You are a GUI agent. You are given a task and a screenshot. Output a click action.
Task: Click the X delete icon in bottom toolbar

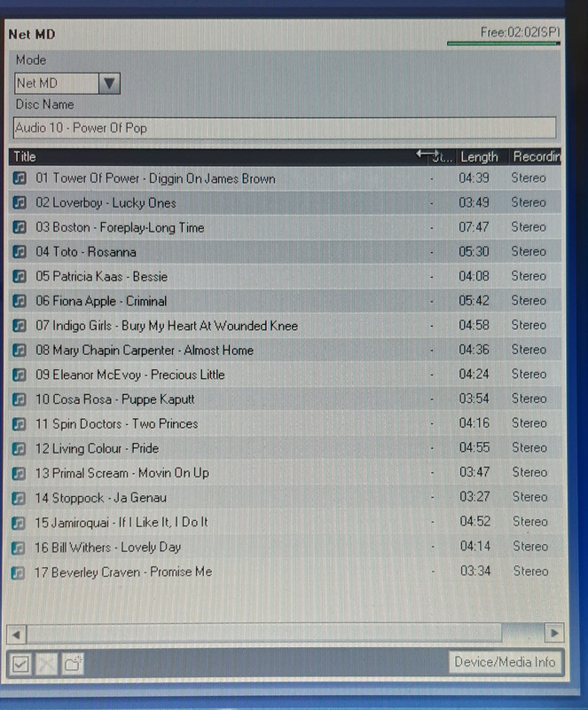click(x=47, y=664)
